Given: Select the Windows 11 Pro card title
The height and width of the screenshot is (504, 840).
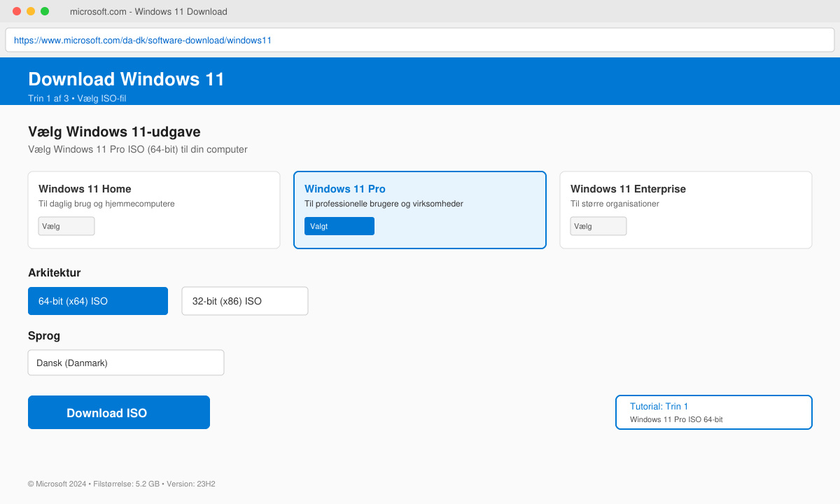Looking at the screenshot, I should [x=345, y=189].
